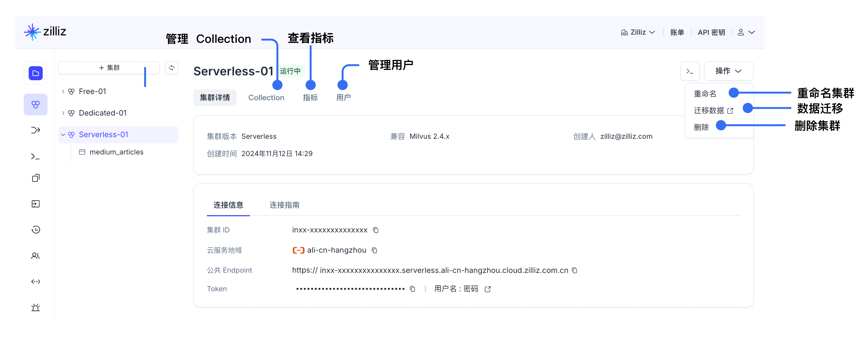Viewport: 868px width, 338px height.
Task: Switch to the 集群详情 tab
Action: click(215, 98)
